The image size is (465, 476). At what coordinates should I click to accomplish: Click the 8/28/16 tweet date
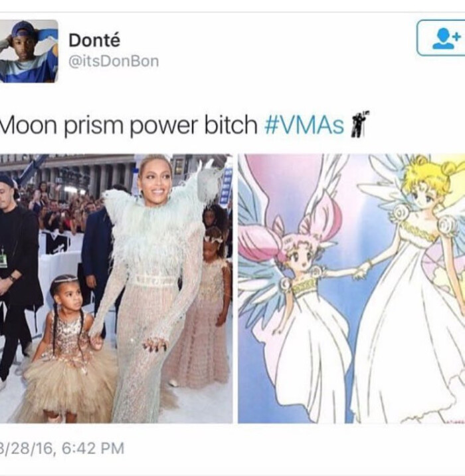(x=27, y=448)
